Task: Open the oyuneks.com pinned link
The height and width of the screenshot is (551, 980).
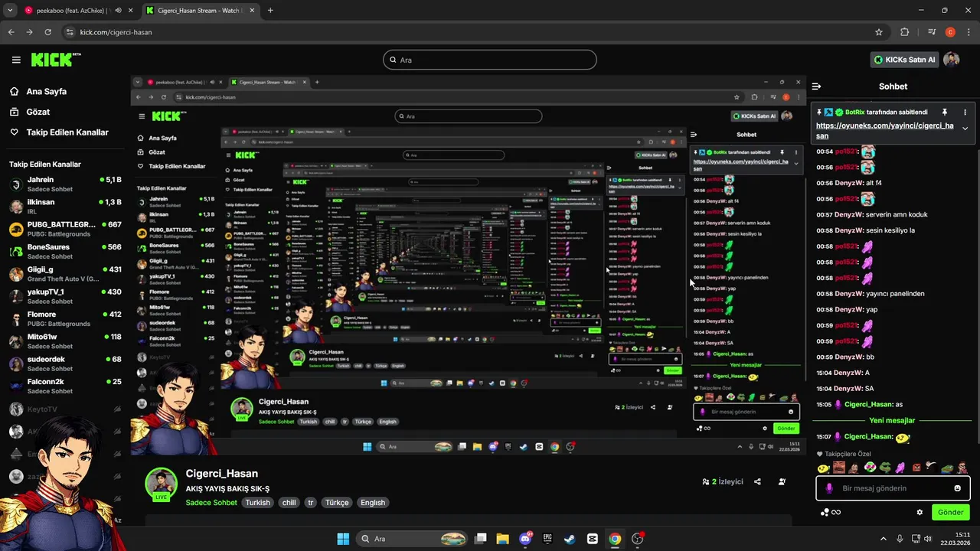Action: tap(884, 131)
